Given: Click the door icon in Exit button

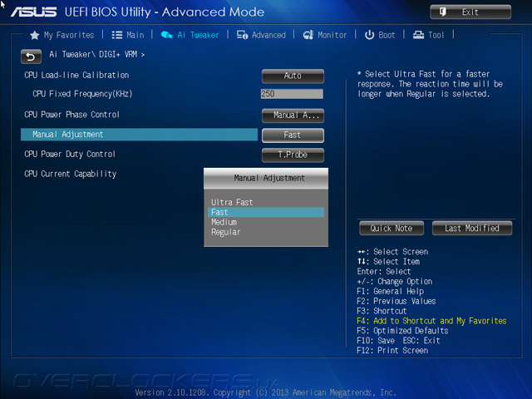Looking at the screenshot, I should coord(443,12).
